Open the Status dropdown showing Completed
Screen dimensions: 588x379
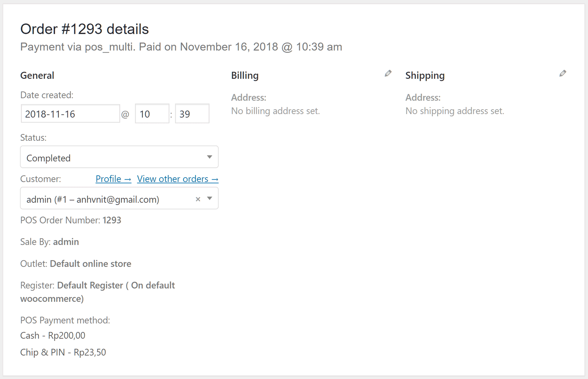coord(119,157)
